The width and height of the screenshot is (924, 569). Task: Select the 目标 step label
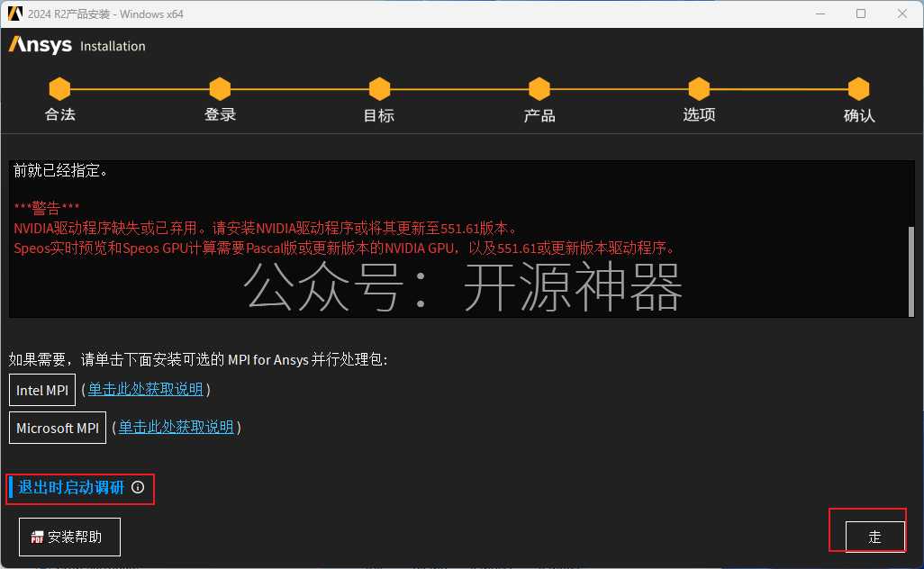click(379, 115)
